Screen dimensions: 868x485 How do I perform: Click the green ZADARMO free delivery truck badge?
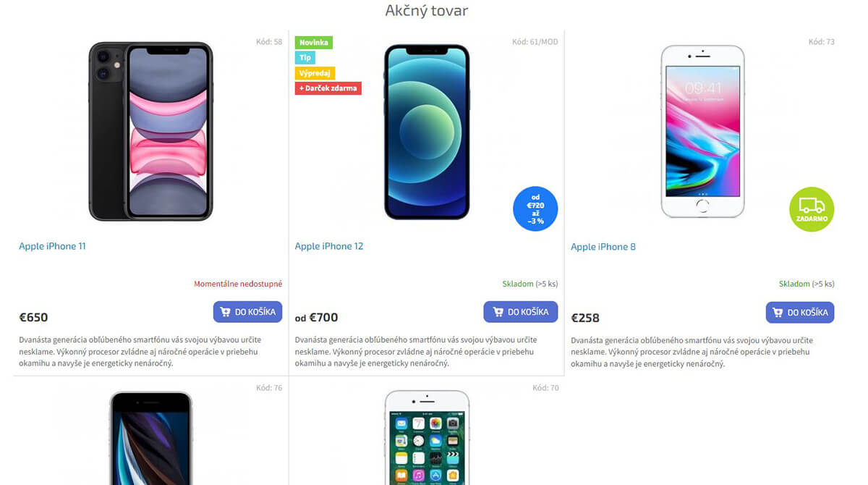812,209
